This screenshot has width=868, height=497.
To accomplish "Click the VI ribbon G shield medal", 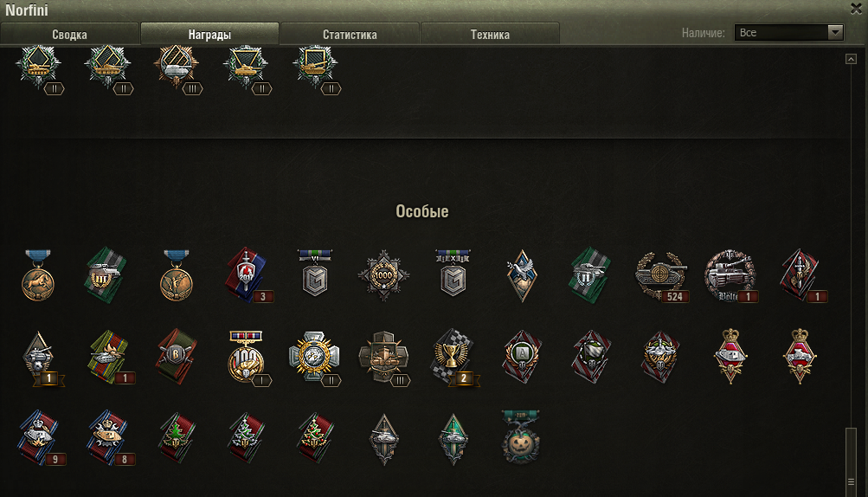I will (x=315, y=273).
